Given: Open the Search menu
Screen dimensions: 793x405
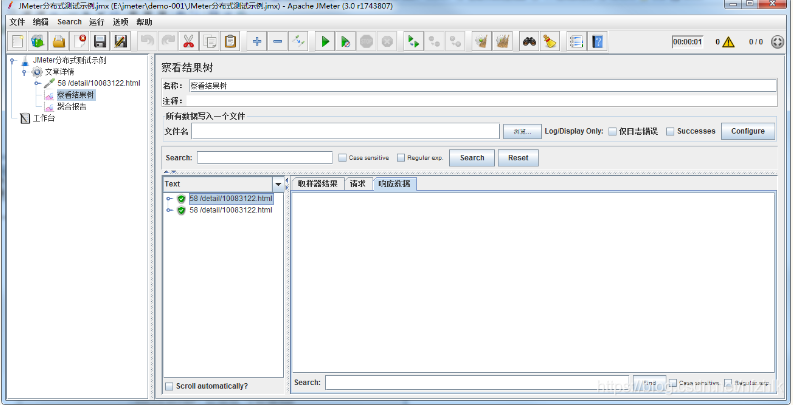Looking at the screenshot, I should (x=69, y=22).
